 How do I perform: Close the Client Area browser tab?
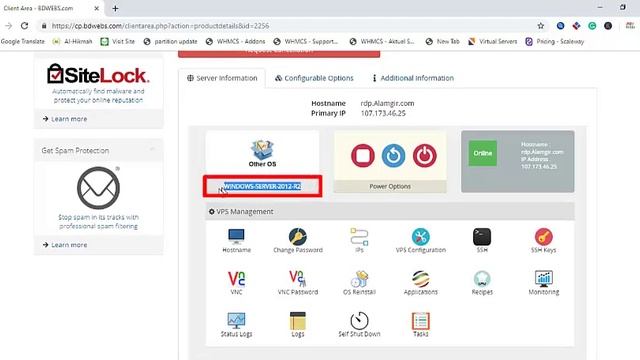click(x=97, y=8)
